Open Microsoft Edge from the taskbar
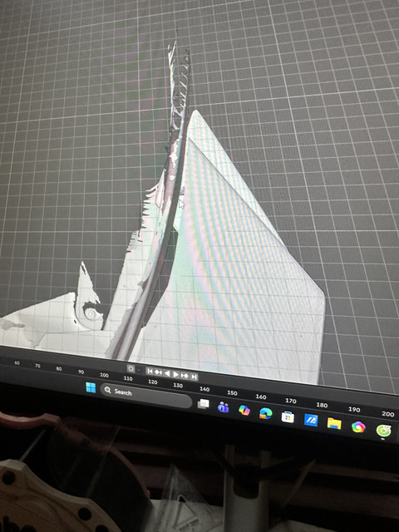Image resolution: width=399 pixels, height=532 pixels. pyautogui.click(x=266, y=413)
